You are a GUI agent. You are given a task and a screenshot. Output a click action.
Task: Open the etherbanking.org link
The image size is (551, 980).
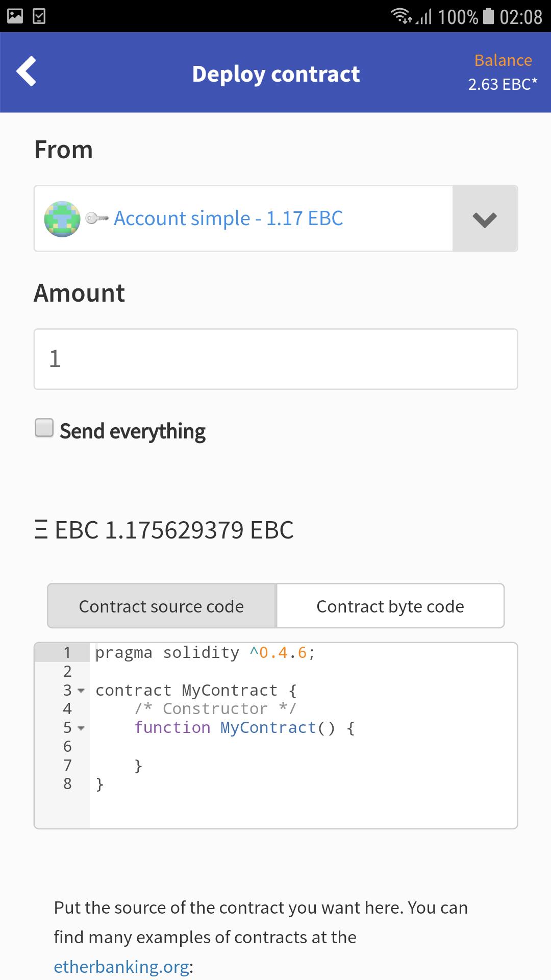(x=121, y=967)
